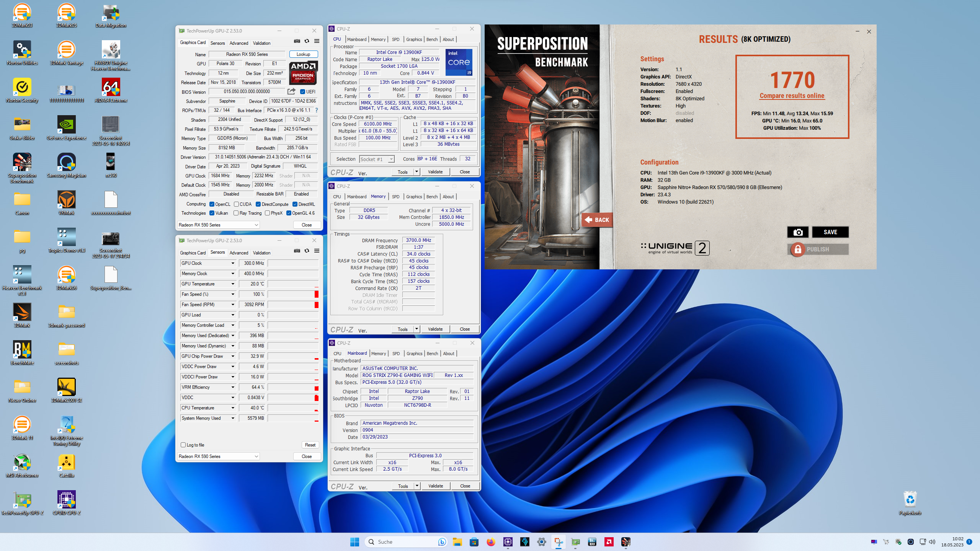Screen dimensions: 980x551
Task: Open the Papierkorb recycle bin
Action: coord(910,503)
